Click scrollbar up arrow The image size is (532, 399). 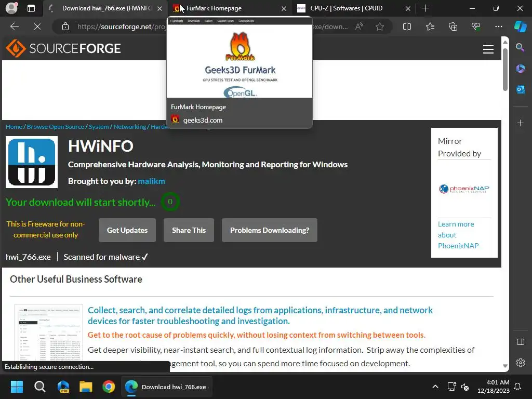[505, 42]
